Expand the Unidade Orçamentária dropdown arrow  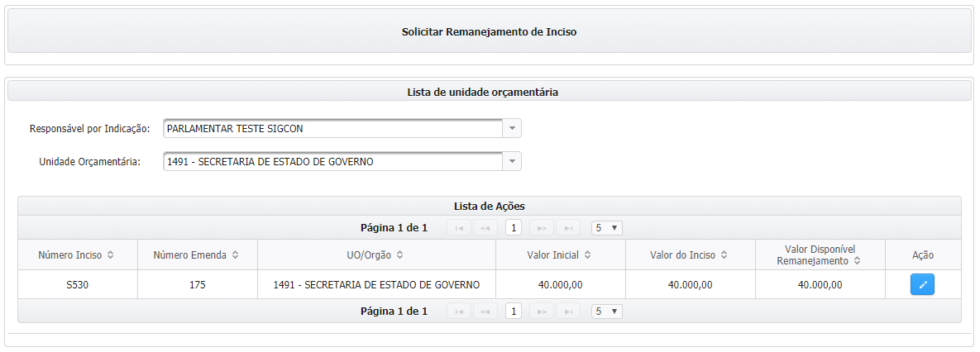click(512, 161)
